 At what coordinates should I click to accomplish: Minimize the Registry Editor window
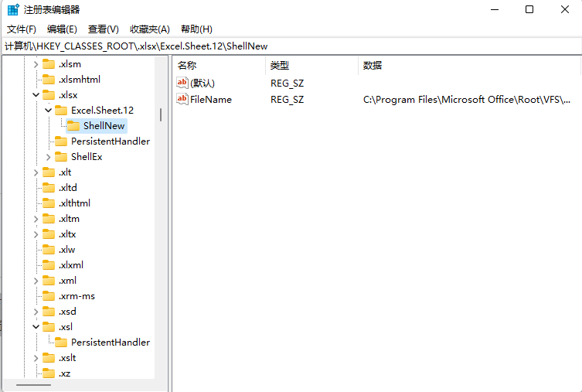tap(495, 9)
